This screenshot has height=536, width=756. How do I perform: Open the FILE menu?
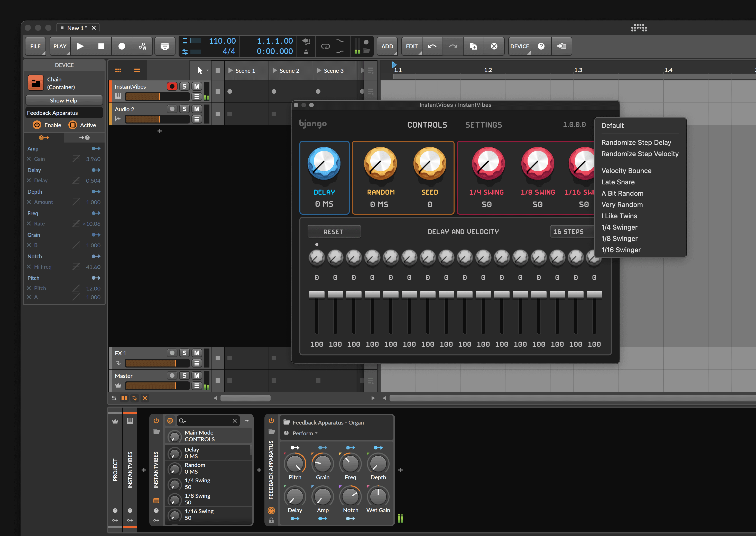[35, 46]
